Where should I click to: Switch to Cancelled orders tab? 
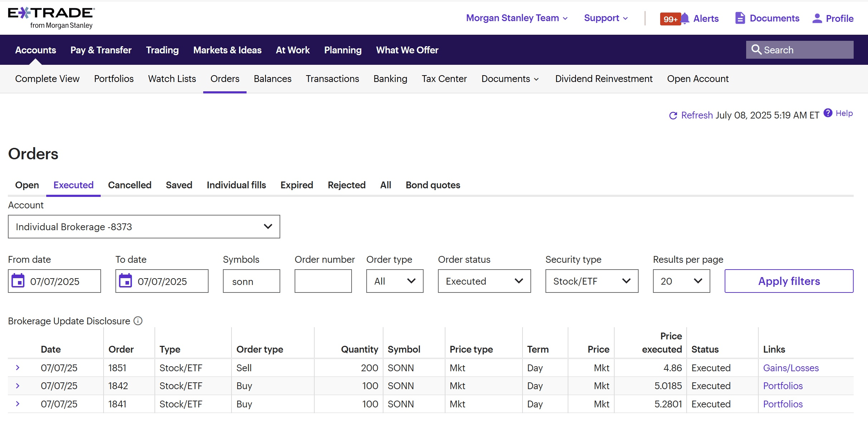tap(130, 185)
